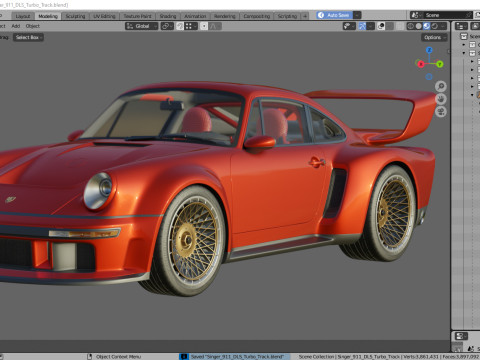Toggle the snapping magnet icon
The width and height of the screenshot is (480, 360).
click(180, 26)
